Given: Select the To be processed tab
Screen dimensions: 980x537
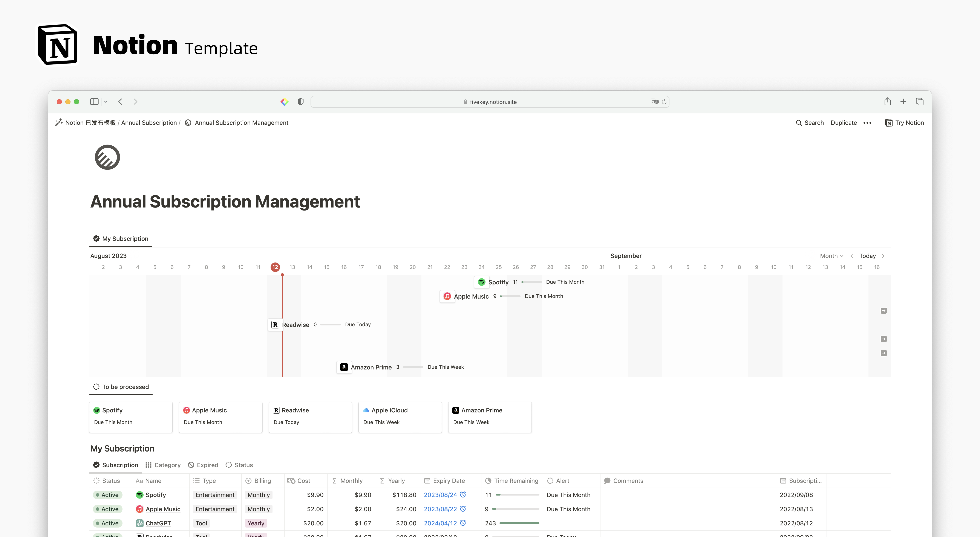Looking at the screenshot, I should click(x=121, y=387).
